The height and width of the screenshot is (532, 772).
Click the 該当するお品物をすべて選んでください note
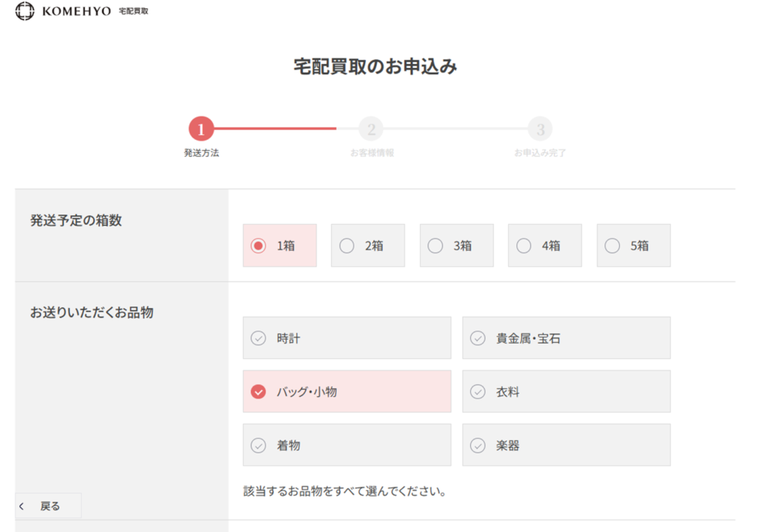[x=344, y=491]
